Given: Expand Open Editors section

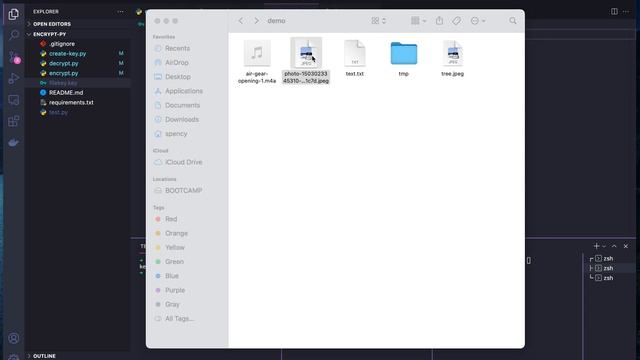Looking at the screenshot, I should click(x=51, y=24).
